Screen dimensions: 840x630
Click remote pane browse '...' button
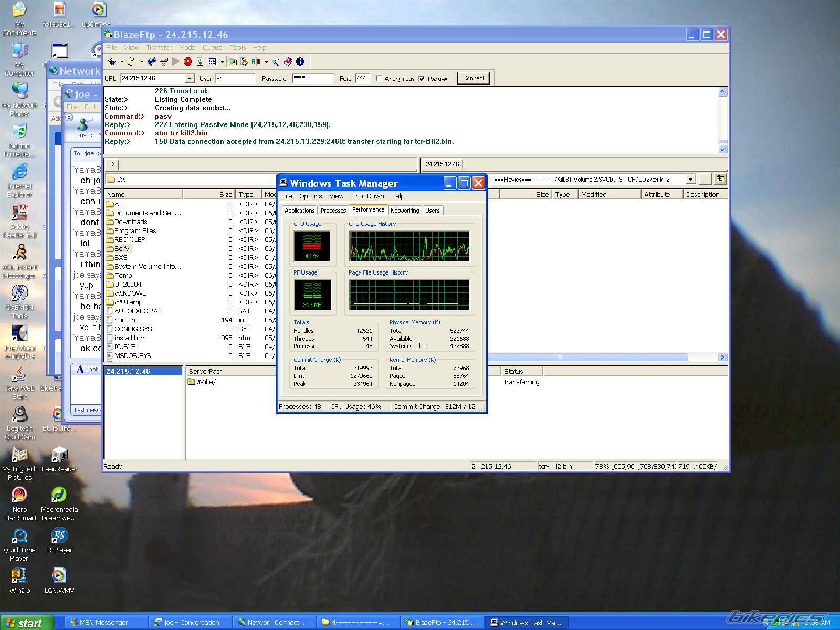click(705, 180)
